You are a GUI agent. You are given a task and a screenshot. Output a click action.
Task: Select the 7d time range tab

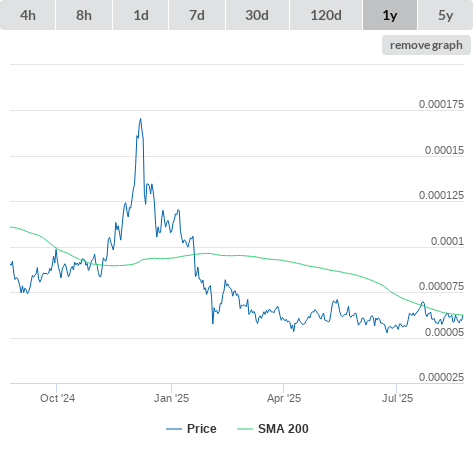pyautogui.click(x=197, y=15)
